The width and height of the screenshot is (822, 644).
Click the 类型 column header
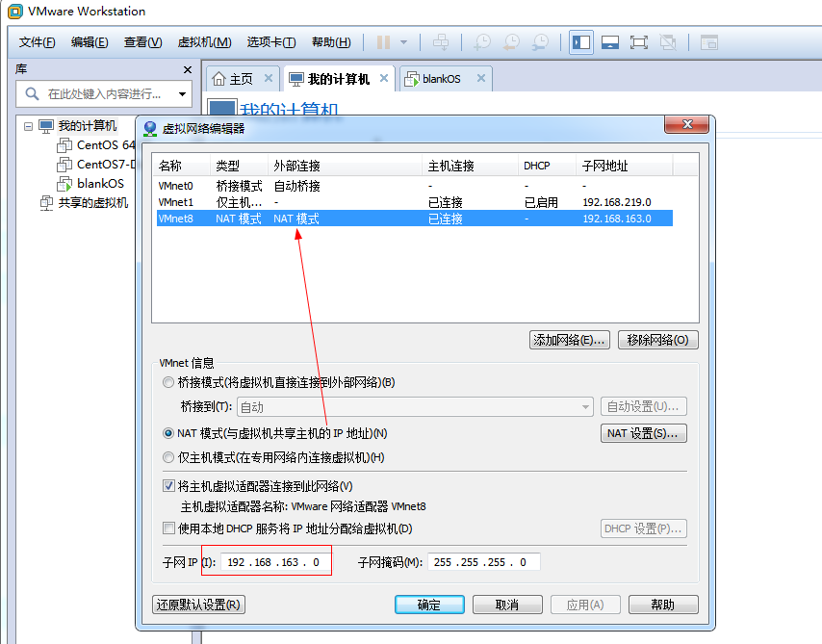[x=239, y=166]
